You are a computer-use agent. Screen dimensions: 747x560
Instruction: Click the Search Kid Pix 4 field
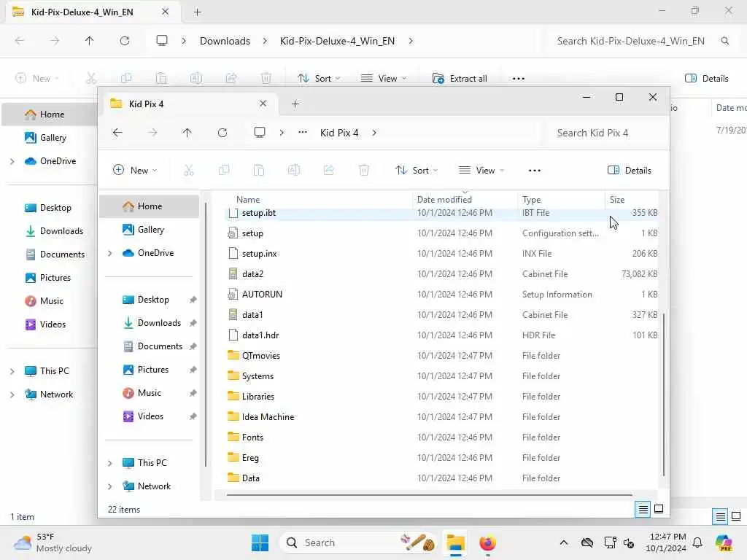605,133
